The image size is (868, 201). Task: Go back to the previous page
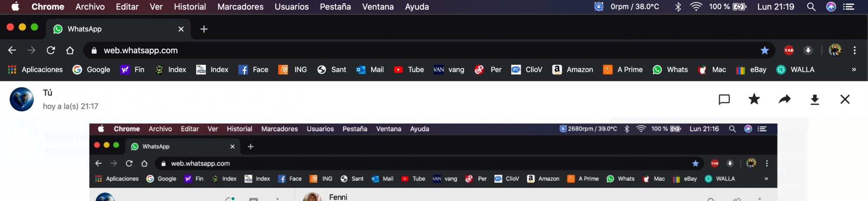click(12, 50)
